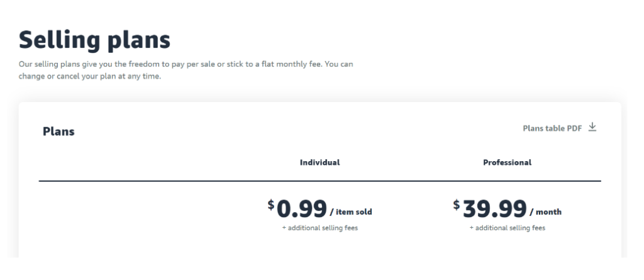
Task: Click the divider line below plan headers
Action: 320,181
